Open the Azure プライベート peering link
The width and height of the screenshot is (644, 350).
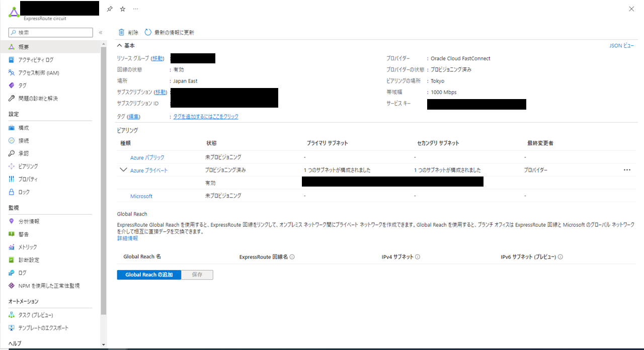click(x=149, y=170)
